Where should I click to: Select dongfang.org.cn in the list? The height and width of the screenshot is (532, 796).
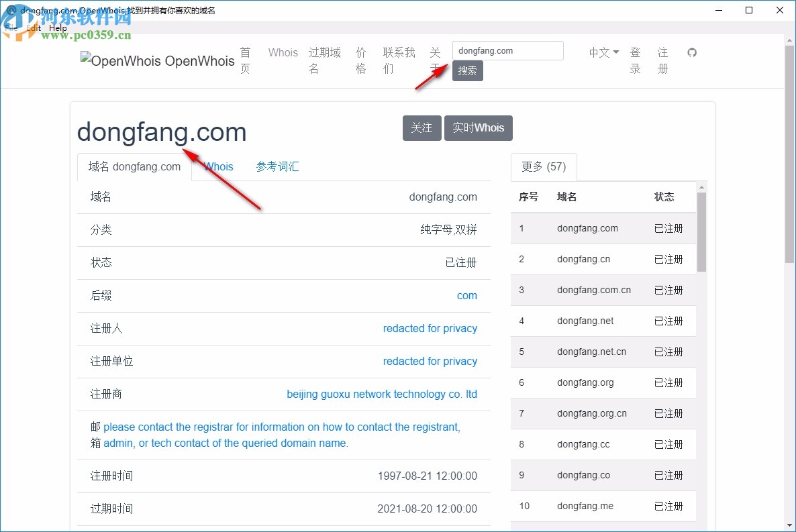[x=603, y=413]
